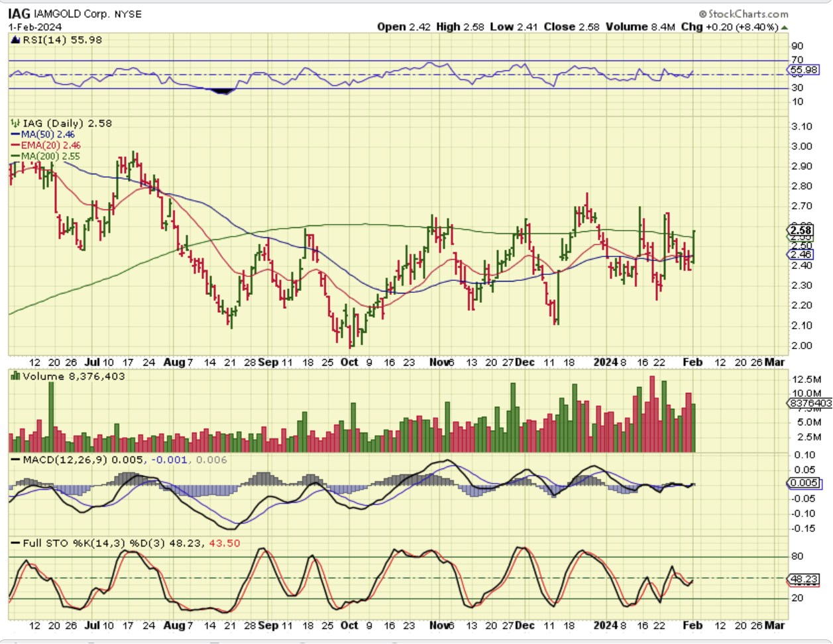Click the 3.10 price axis label
This screenshot has width=833, height=644.
[802, 127]
